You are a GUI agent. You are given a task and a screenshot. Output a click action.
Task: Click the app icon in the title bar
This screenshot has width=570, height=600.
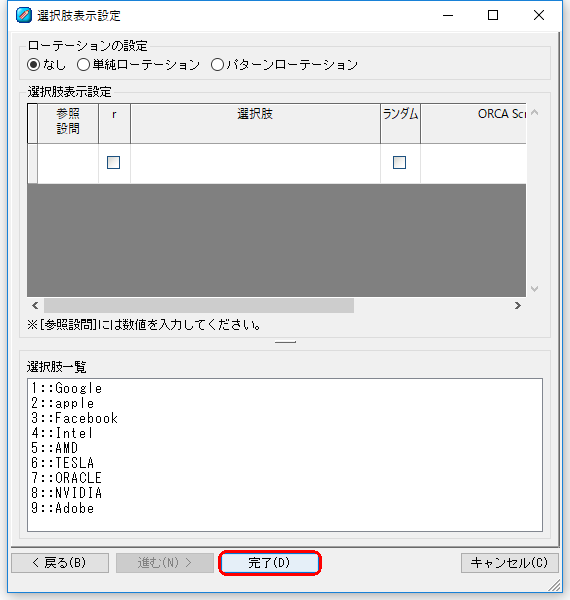pos(24,15)
